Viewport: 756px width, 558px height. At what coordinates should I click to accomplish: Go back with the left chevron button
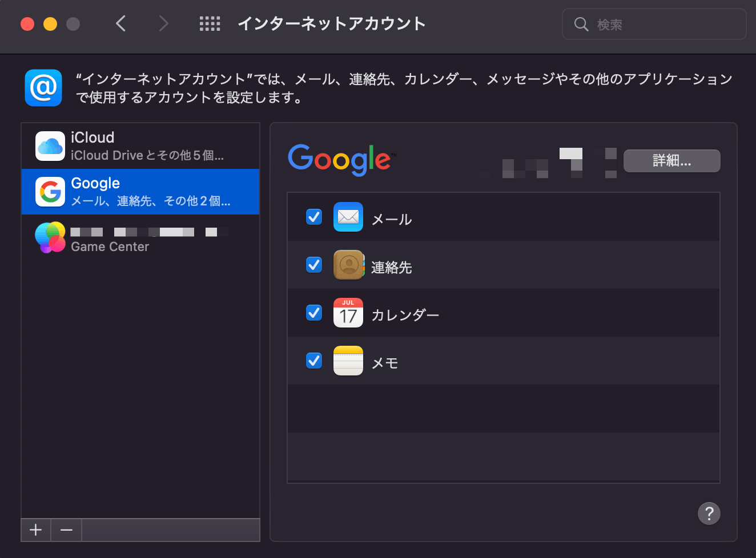120,23
